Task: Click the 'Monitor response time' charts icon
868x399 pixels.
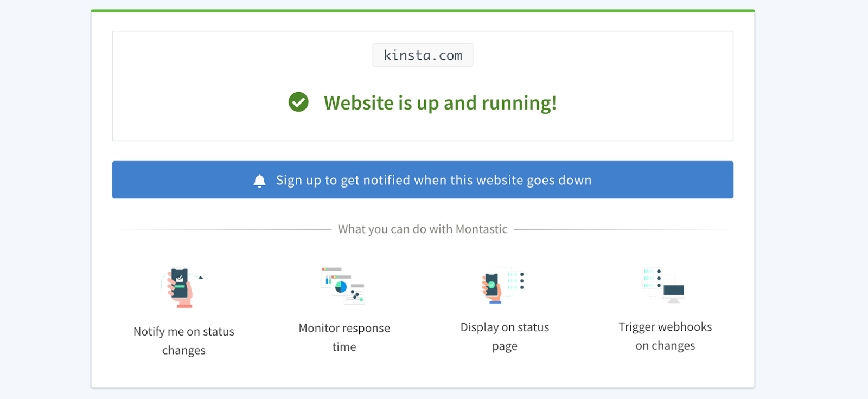Action: pos(342,285)
